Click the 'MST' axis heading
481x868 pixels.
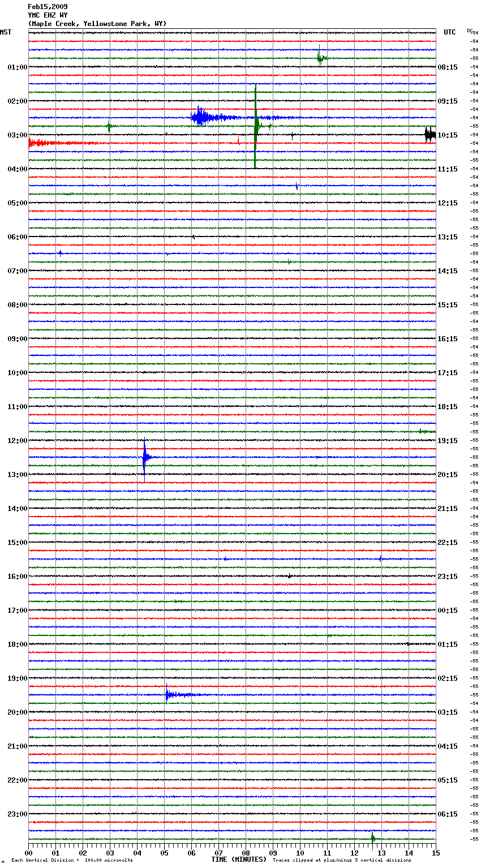[6, 32]
